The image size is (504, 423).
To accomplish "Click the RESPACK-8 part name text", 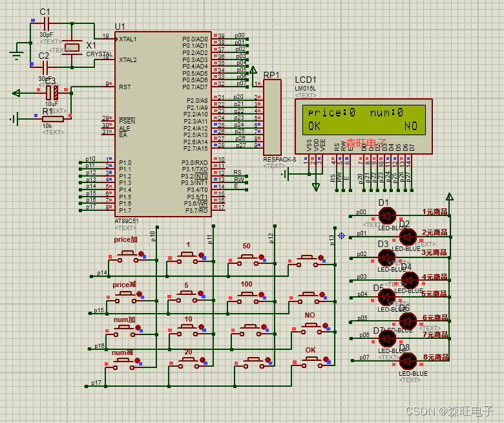I will point(280,159).
